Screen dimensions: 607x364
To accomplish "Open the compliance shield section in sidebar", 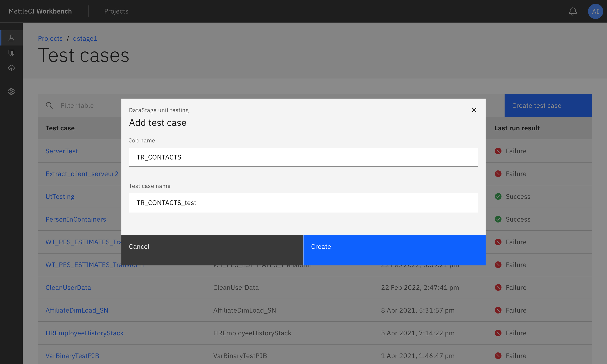I will 11,53.
